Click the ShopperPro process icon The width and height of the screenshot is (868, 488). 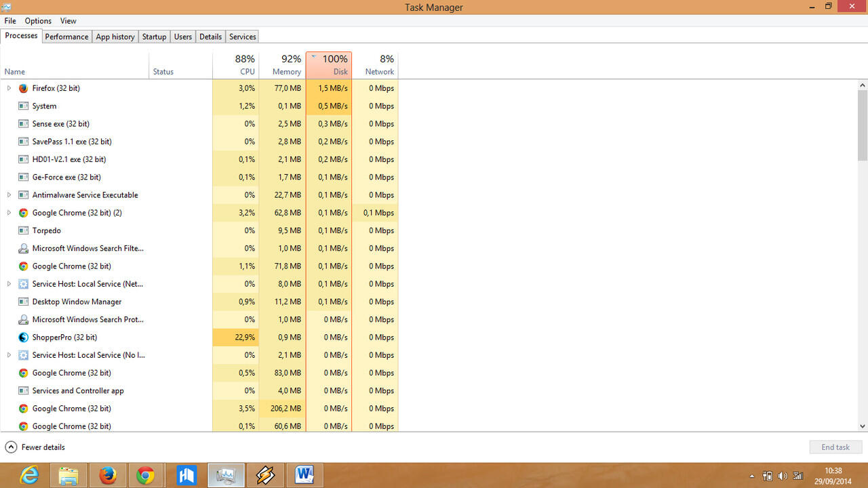(23, 337)
